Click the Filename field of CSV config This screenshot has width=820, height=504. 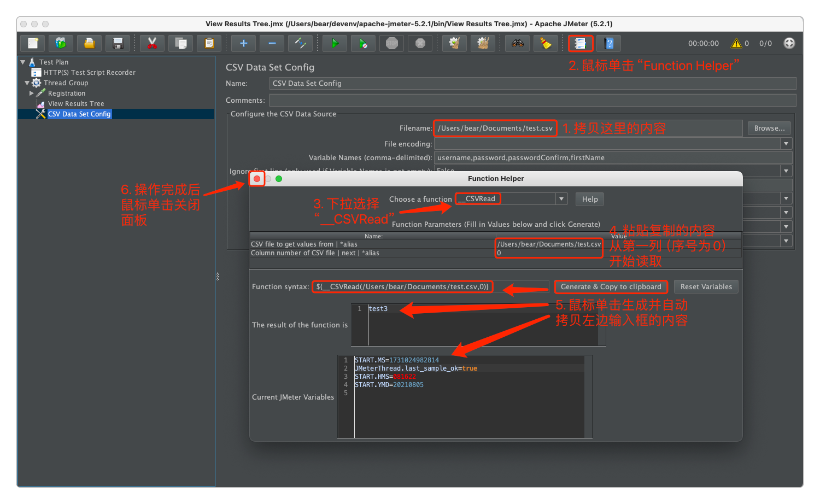pos(588,128)
